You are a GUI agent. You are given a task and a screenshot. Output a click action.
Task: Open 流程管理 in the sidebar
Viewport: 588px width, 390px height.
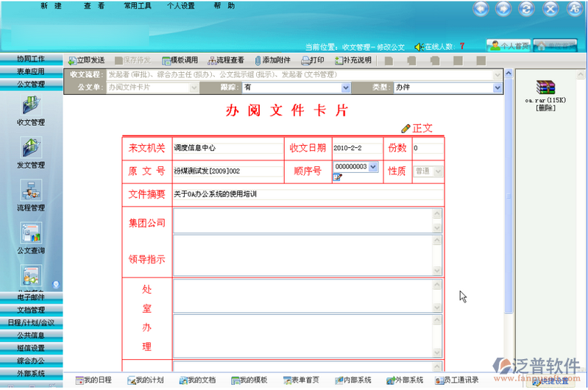(x=31, y=196)
